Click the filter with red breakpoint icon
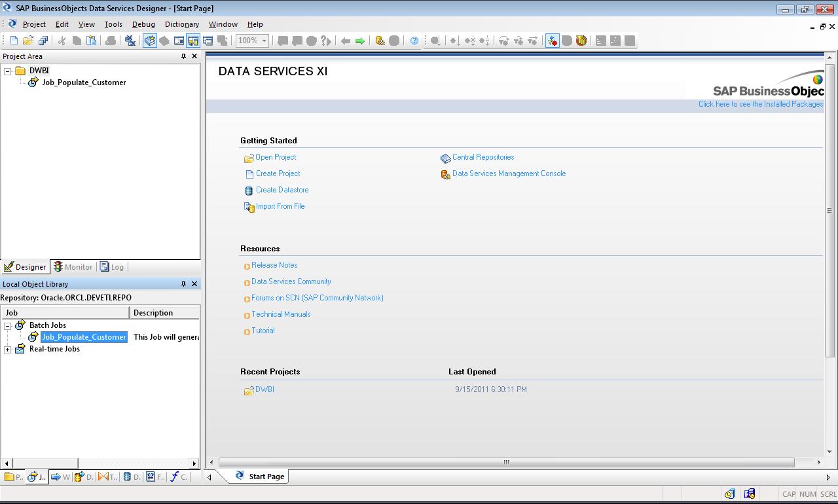Viewport: 838px width, 504px height. coord(552,41)
